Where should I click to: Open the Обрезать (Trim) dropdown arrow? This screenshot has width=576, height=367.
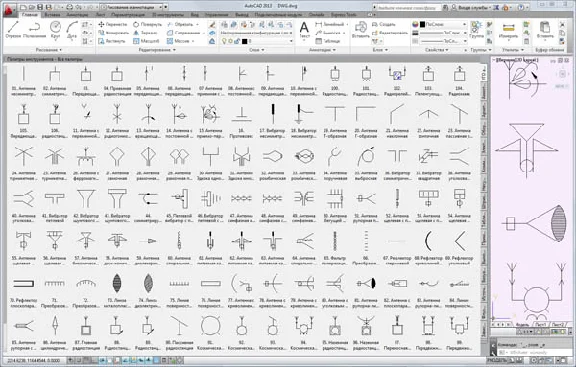198,24
